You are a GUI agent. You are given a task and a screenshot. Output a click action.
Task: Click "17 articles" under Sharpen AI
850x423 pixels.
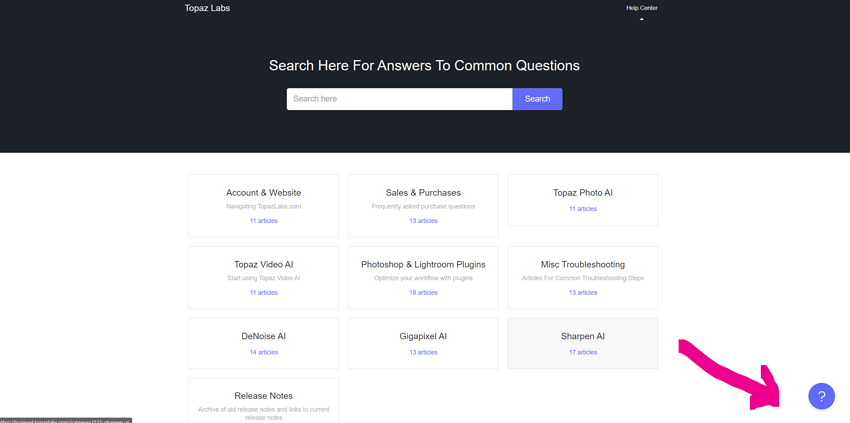point(582,352)
